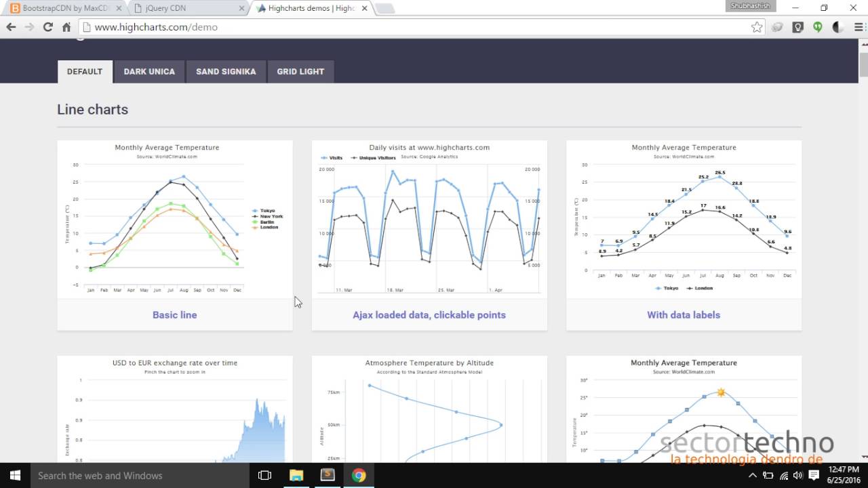Open a new browser tab
Viewport: 868px width, 488px height.
pos(384,9)
